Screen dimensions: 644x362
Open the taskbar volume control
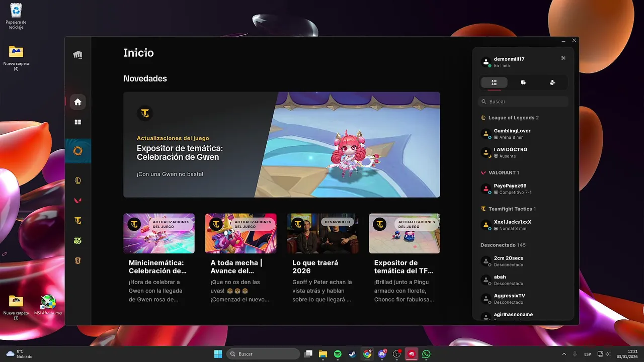coord(608,354)
